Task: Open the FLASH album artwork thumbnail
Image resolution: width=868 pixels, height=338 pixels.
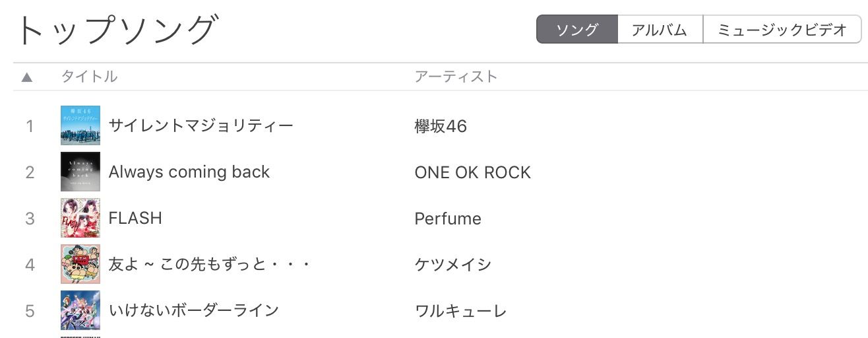Action: (x=80, y=218)
